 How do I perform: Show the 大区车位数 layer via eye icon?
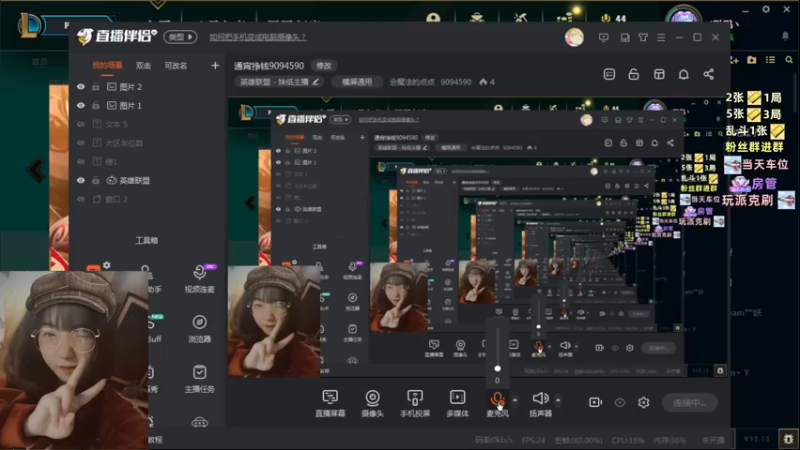[x=81, y=143]
